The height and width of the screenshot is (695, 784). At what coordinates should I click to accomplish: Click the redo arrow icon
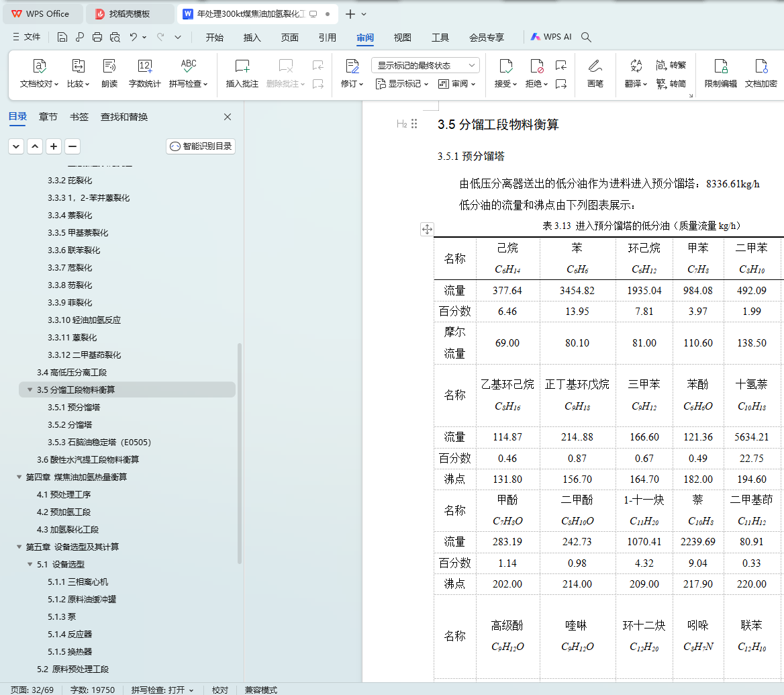[160, 37]
